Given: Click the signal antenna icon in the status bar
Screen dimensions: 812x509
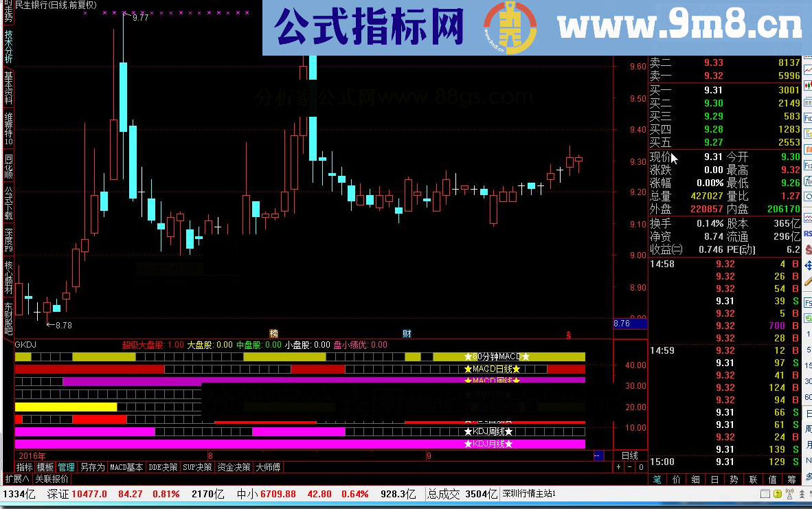Looking at the screenshot, I should [789, 494].
